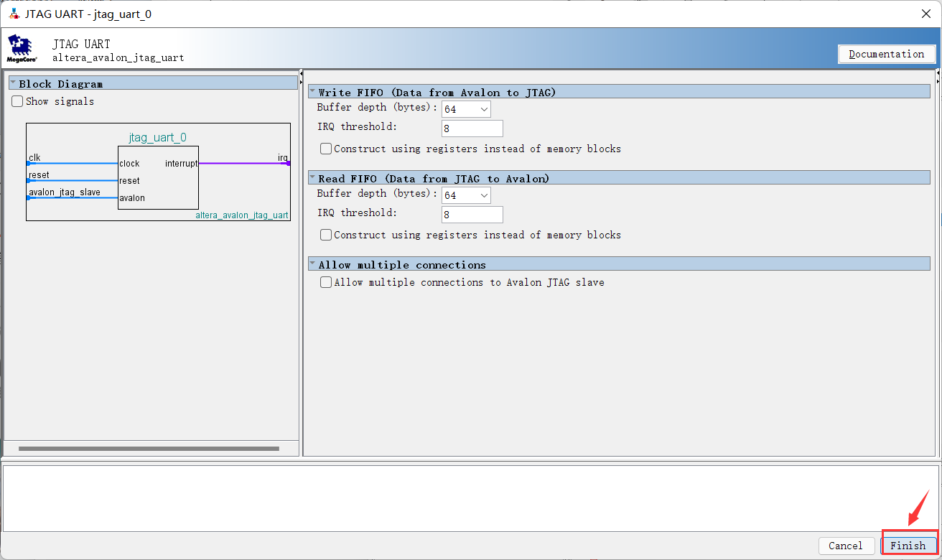
Task: Click the JTAG UART title bar app icon
Action: 14,14
